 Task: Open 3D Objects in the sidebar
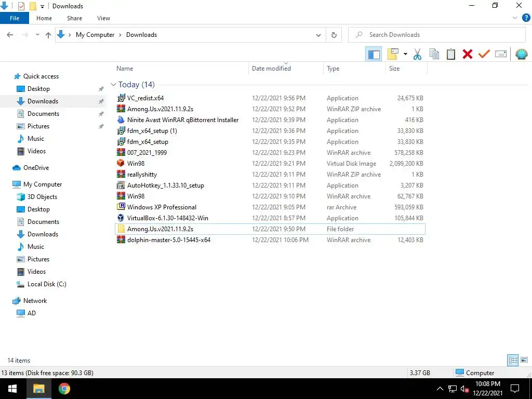point(42,197)
